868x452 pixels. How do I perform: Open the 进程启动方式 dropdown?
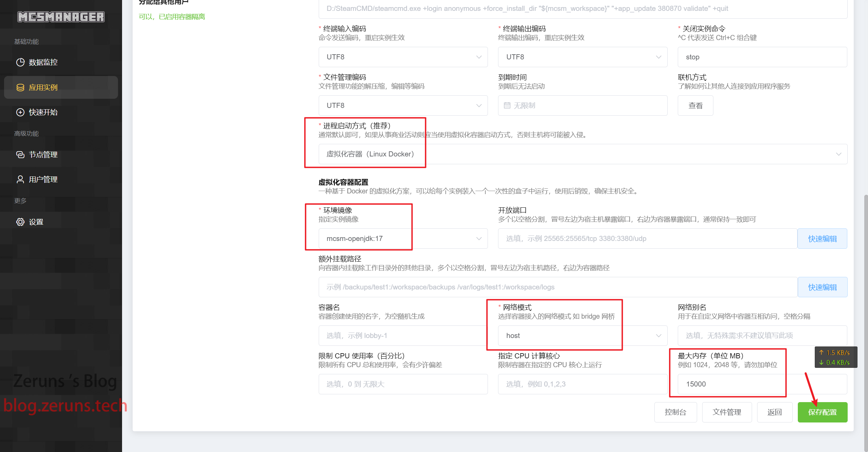pos(583,154)
